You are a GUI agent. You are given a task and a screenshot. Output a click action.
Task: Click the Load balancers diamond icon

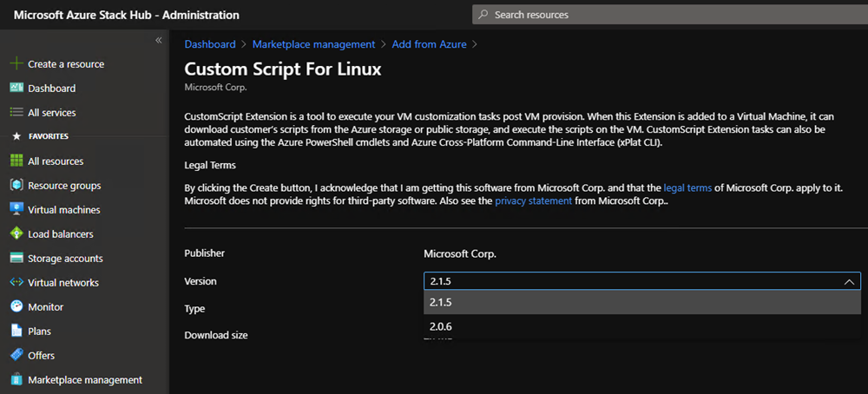point(16,234)
